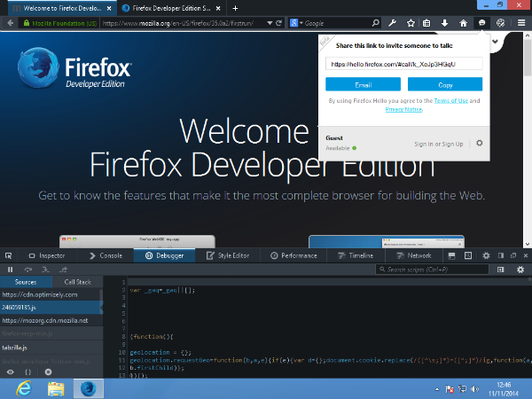Open Hello settings gear menu
Screen dimensions: 532x399
(480, 143)
